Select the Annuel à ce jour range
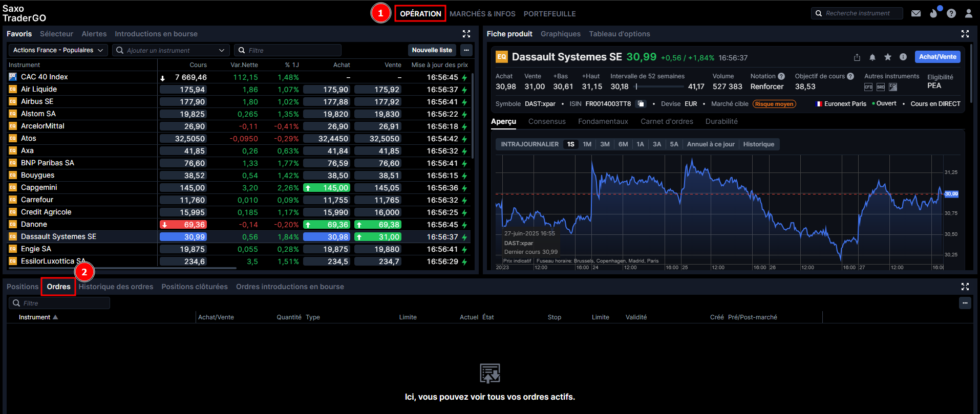Image resolution: width=980 pixels, height=414 pixels. [x=711, y=144]
